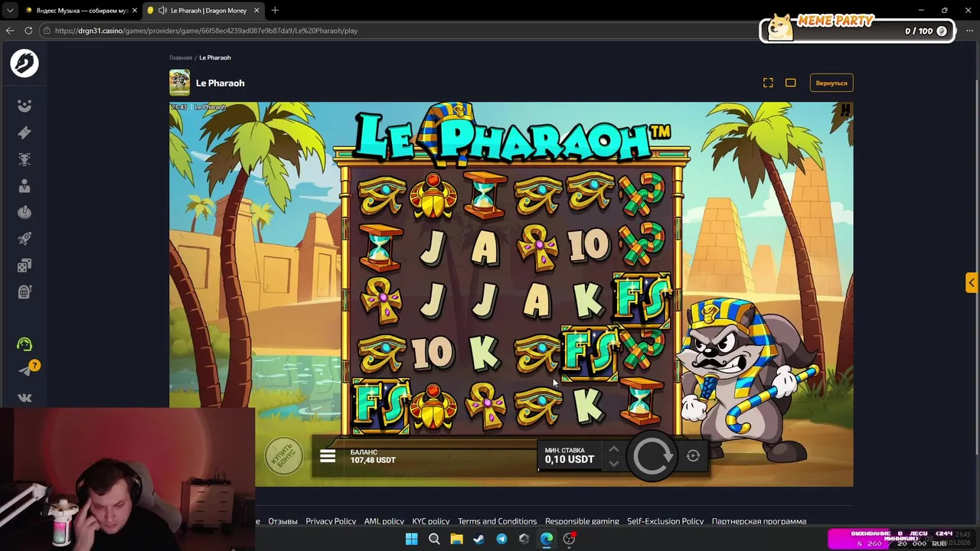This screenshot has height=551, width=980.
Task: Open the Telegram paper-plane sidebar icon
Action: [24, 371]
